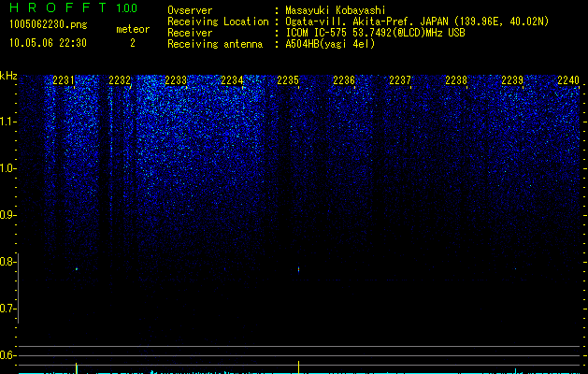588x374 pixels.
Task: Click the Receiver label
Action: [x=190, y=33]
